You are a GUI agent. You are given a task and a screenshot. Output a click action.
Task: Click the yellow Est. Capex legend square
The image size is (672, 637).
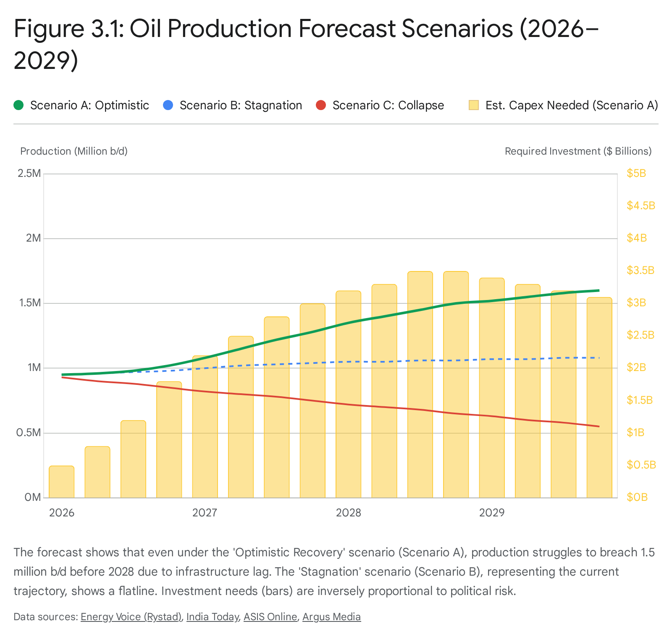(474, 105)
